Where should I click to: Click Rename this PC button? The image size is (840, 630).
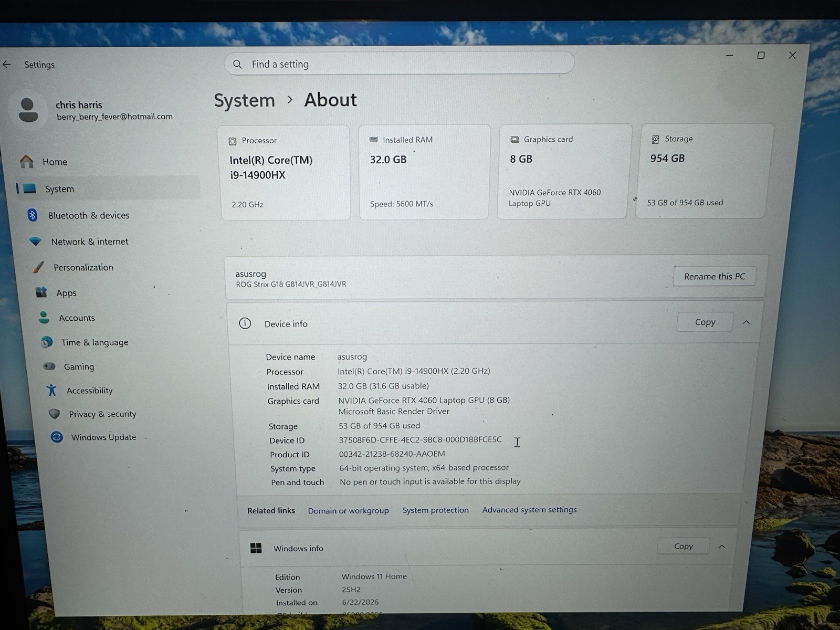tap(715, 276)
